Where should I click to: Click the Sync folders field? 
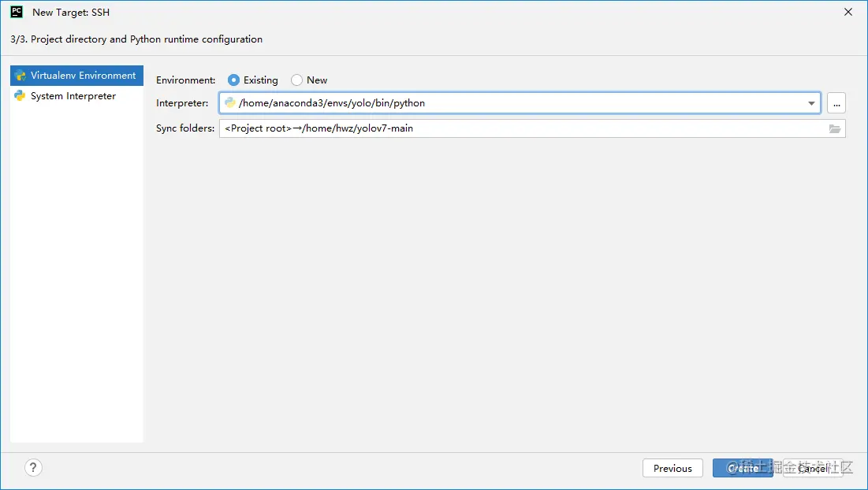(x=532, y=128)
